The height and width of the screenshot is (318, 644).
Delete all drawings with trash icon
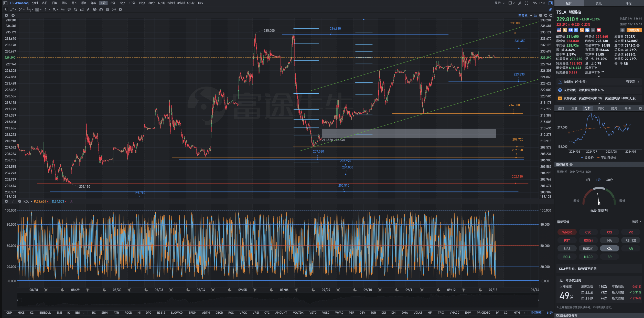(108, 9)
